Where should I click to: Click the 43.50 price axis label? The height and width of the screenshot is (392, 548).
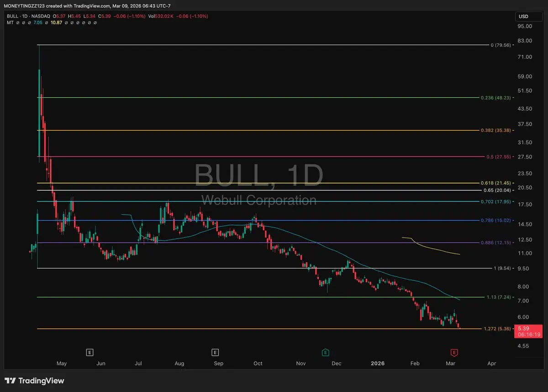point(526,109)
